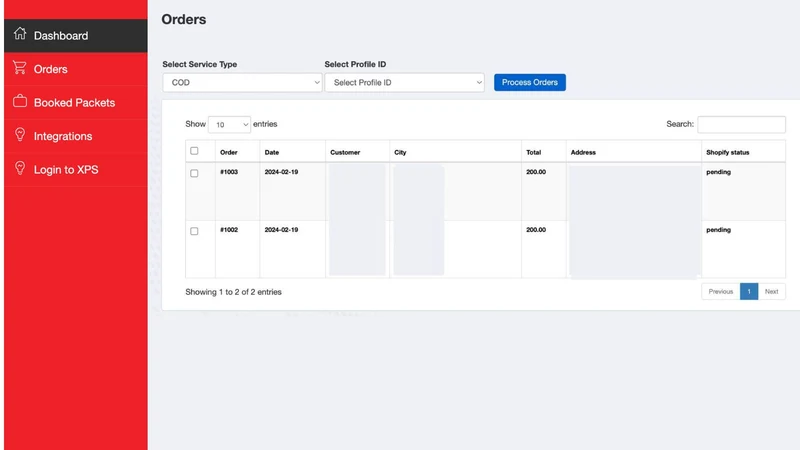This screenshot has width=800, height=450.
Task: Click the Login to XPS icon
Action: (x=20, y=168)
